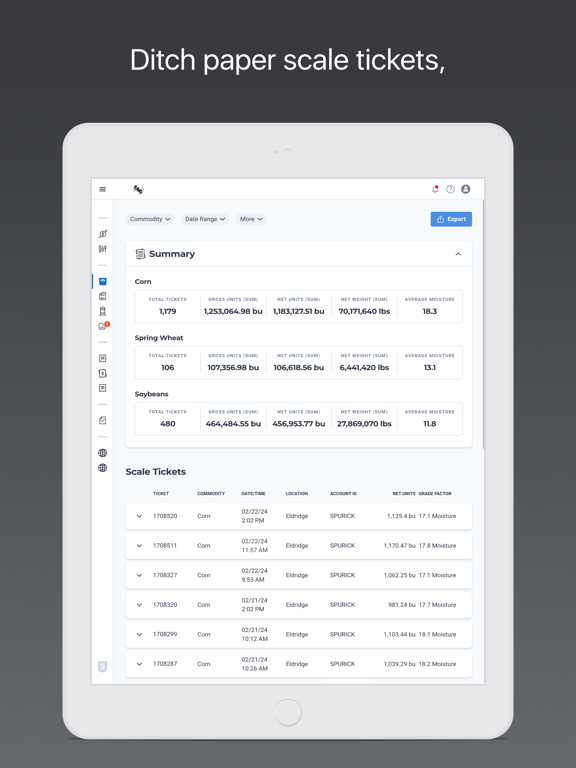Expand ticket 1708320 row
Image resolution: width=576 pixels, height=768 pixels.
140,605
